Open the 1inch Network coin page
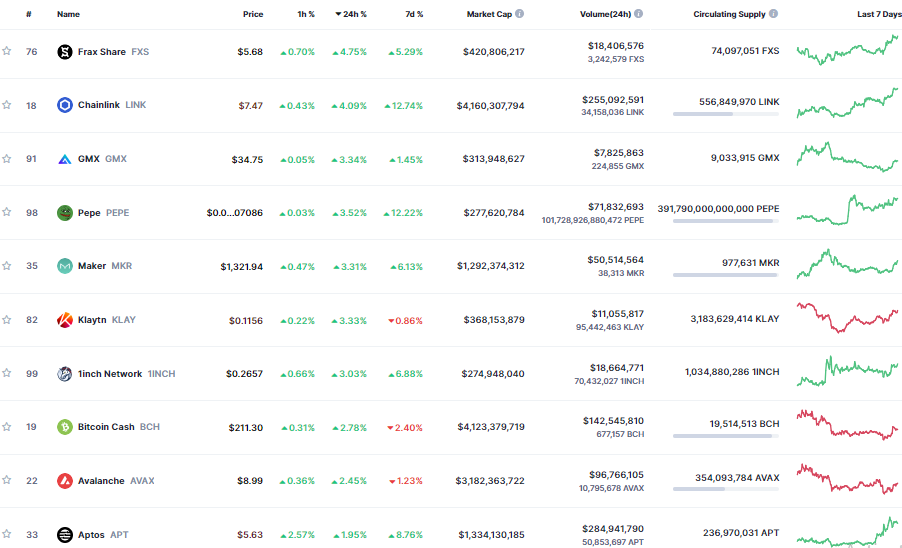The width and height of the screenshot is (902, 548). (110, 374)
